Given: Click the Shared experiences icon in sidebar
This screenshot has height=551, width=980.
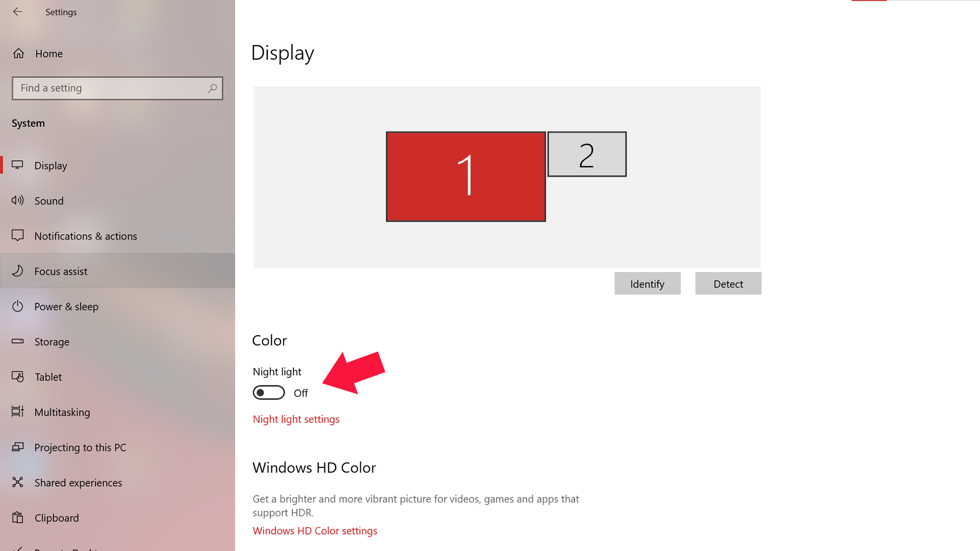Looking at the screenshot, I should pos(18,482).
